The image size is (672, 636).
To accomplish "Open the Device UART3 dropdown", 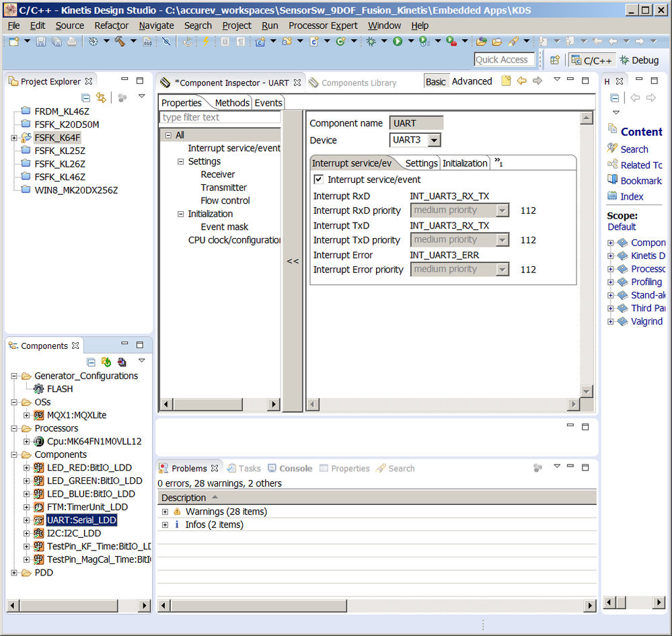I will [434, 141].
